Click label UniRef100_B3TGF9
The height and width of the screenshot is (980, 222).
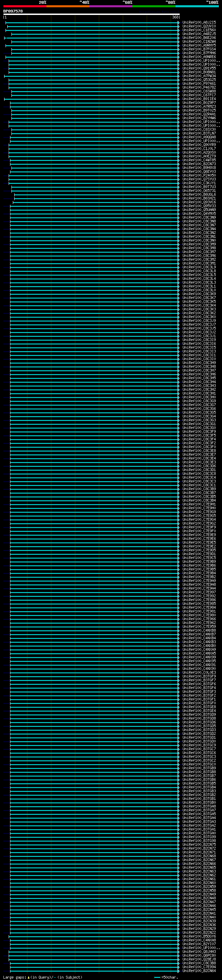click(199, 677)
